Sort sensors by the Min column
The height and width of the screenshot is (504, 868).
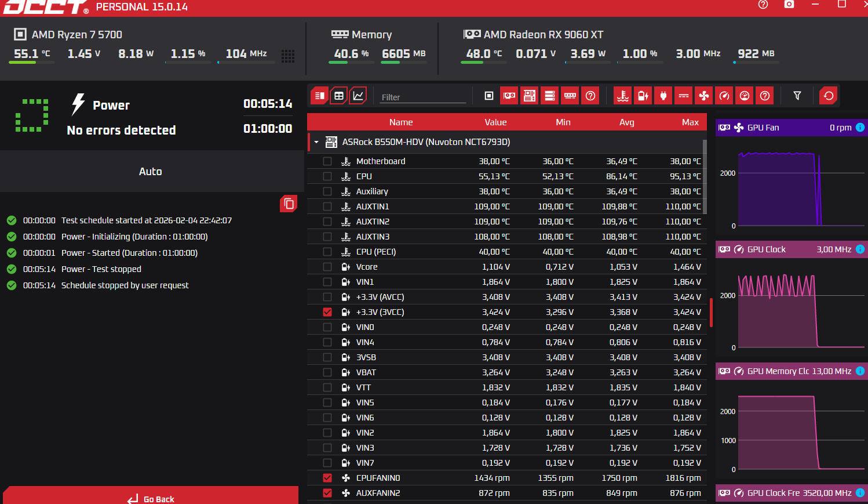coord(563,122)
